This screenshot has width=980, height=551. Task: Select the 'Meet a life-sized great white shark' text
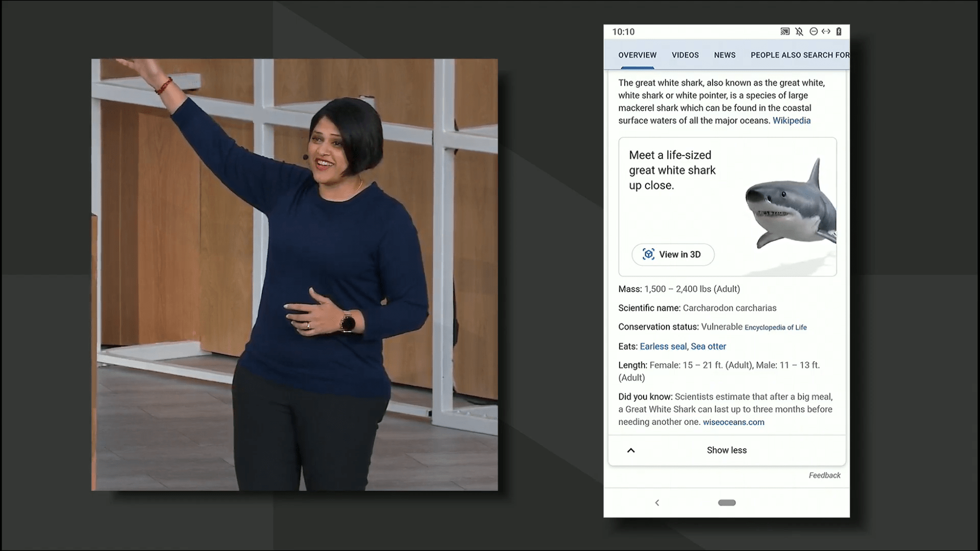[x=672, y=170]
